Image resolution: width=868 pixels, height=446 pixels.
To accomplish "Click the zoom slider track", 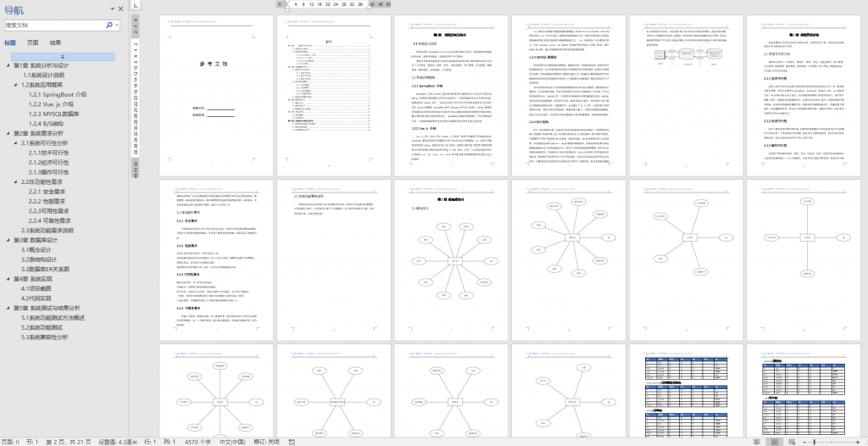I will [829, 442].
